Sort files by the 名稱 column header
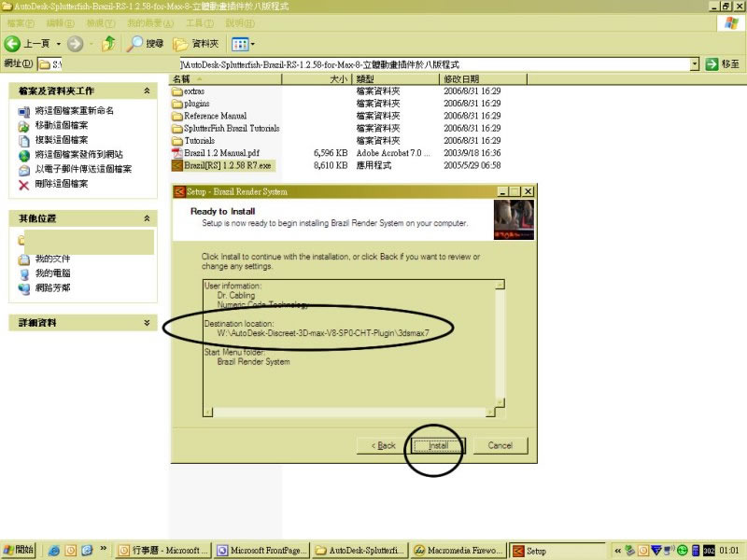Viewport: 747px width, 560px height. (226, 79)
